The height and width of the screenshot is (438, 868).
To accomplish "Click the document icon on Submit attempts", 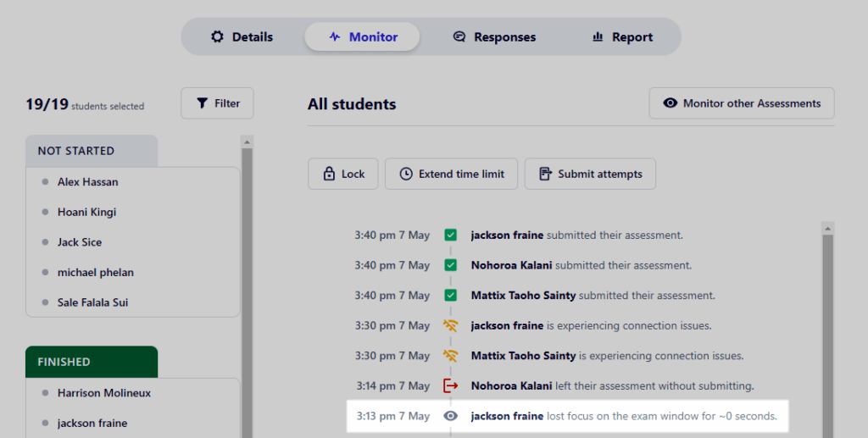I will pyautogui.click(x=545, y=175).
